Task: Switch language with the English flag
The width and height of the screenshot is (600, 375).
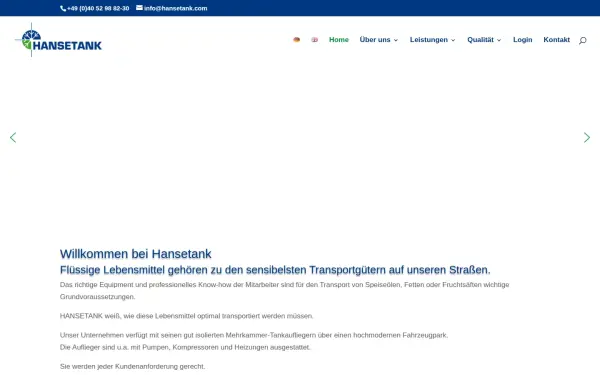Action: point(315,39)
